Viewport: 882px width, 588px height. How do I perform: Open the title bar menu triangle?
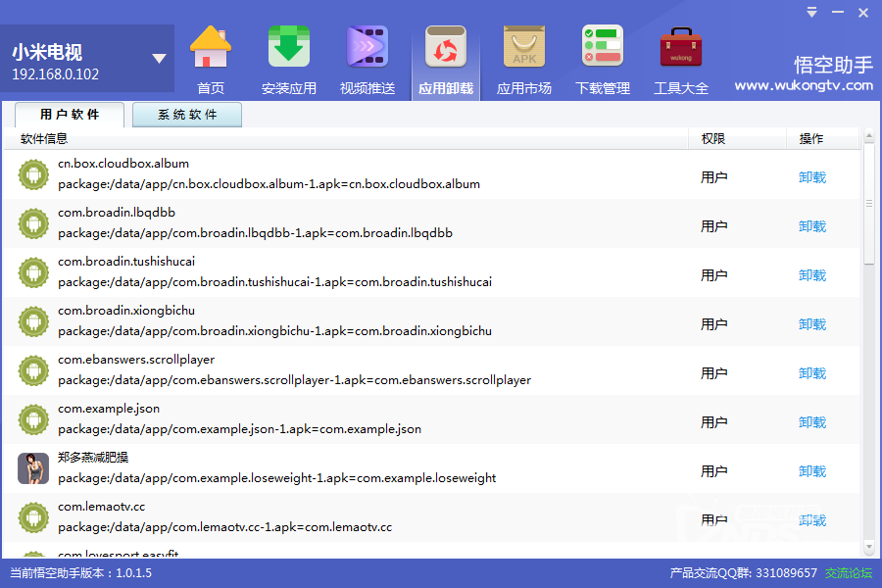tap(811, 13)
